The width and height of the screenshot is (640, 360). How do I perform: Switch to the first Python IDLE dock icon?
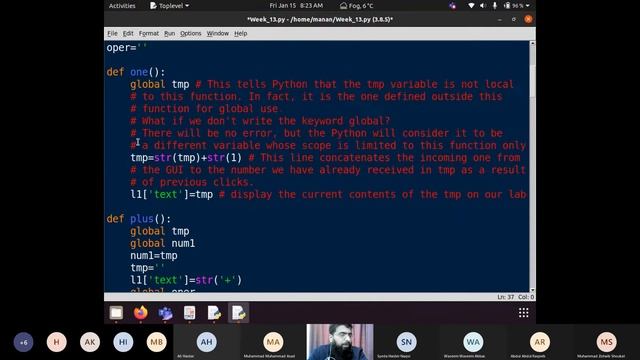click(x=214, y=313)
